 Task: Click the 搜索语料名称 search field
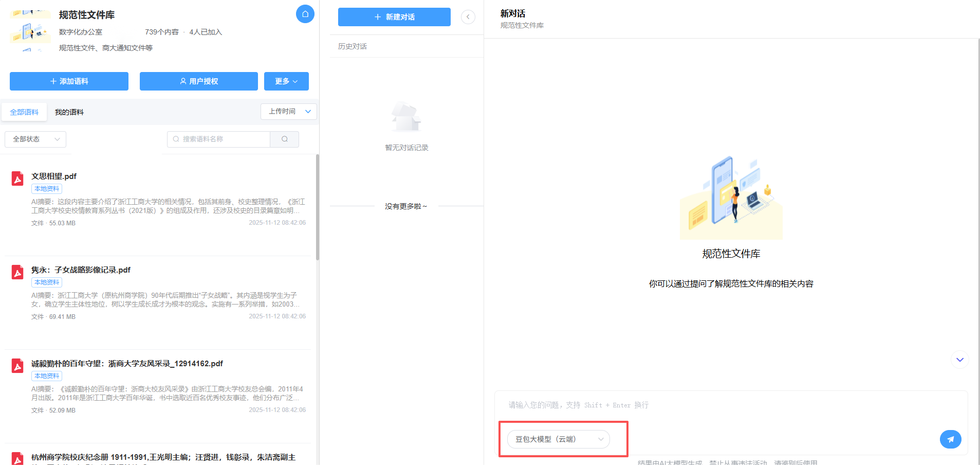point(219,139)
